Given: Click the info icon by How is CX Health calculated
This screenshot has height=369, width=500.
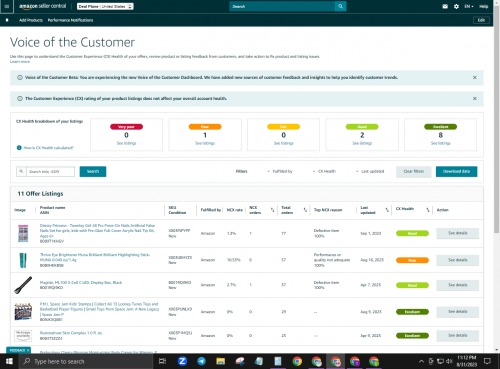Looking at the screenshot, I should click(19, 148).
